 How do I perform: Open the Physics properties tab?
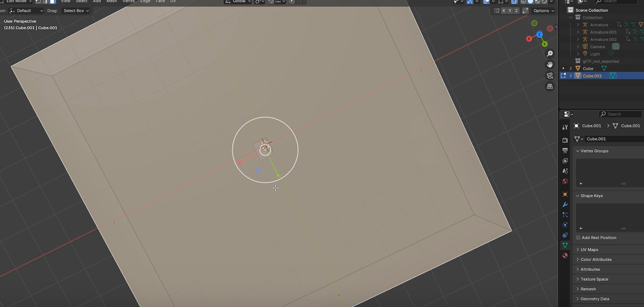[565, 225]
